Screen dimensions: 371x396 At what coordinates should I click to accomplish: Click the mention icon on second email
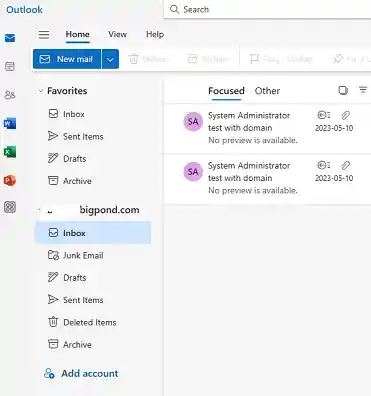[323, 165]
